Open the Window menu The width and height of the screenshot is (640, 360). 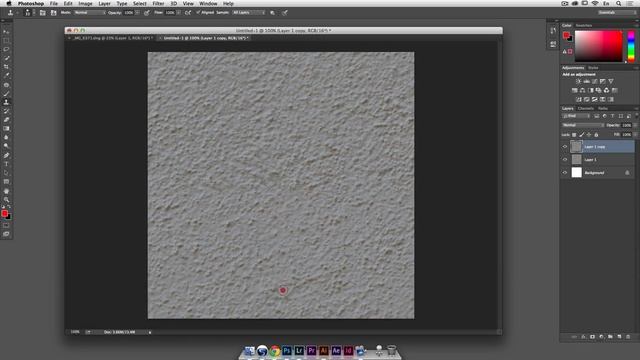[208, 4]
